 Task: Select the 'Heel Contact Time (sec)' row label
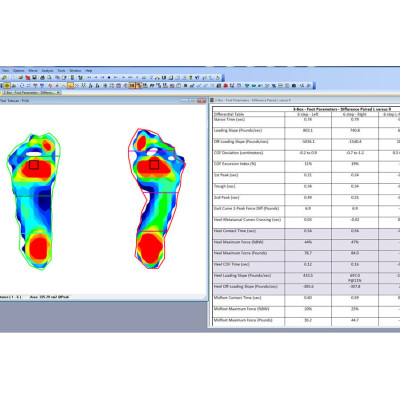tap(235, 231)
